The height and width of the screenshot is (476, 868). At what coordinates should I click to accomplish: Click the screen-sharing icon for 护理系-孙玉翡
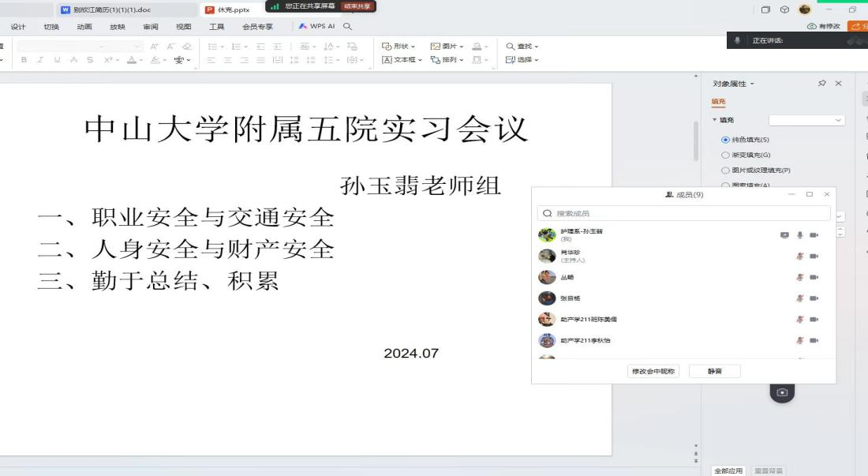coord(784,235)
